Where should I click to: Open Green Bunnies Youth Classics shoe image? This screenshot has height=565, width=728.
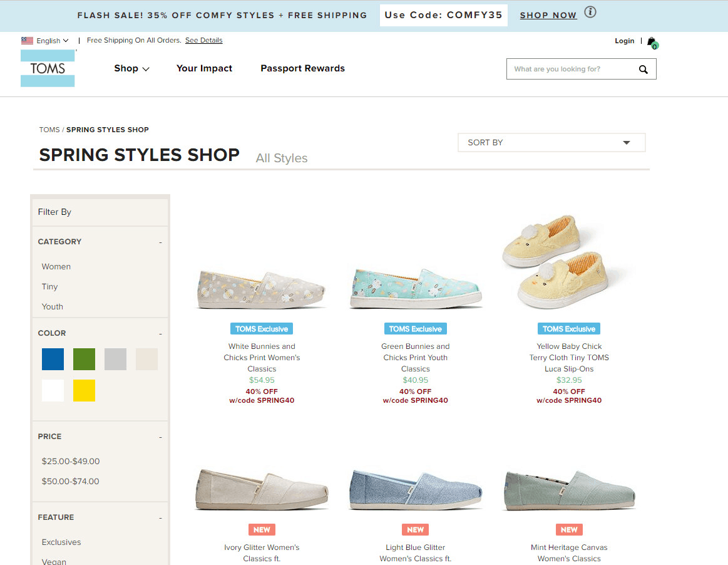416,289
